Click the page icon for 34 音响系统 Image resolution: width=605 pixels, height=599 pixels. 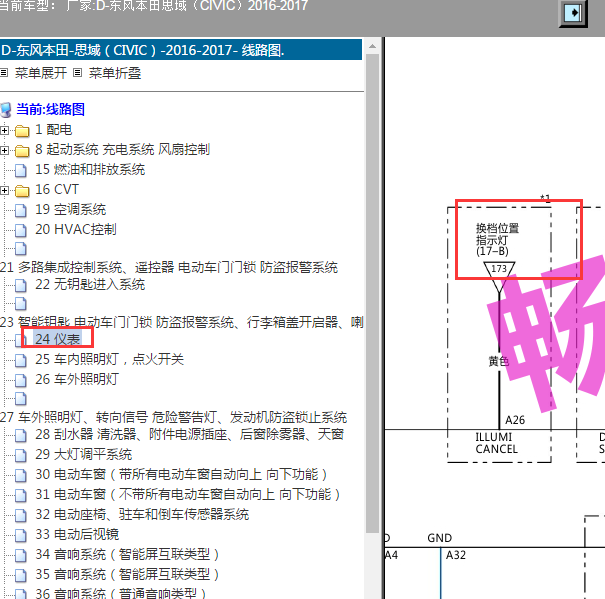[x=21, y=555]
